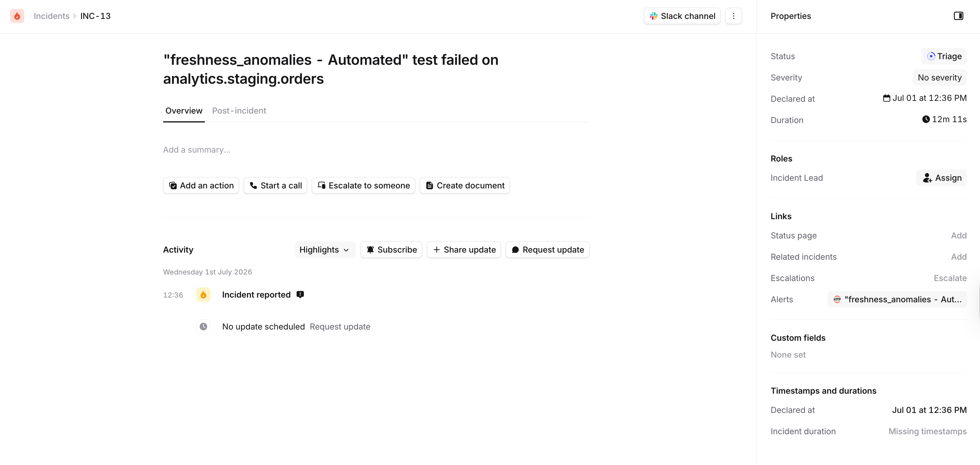Click the Triage status icon
The width and height of the screenshot is (980, 465).
[x=931, y=56]
